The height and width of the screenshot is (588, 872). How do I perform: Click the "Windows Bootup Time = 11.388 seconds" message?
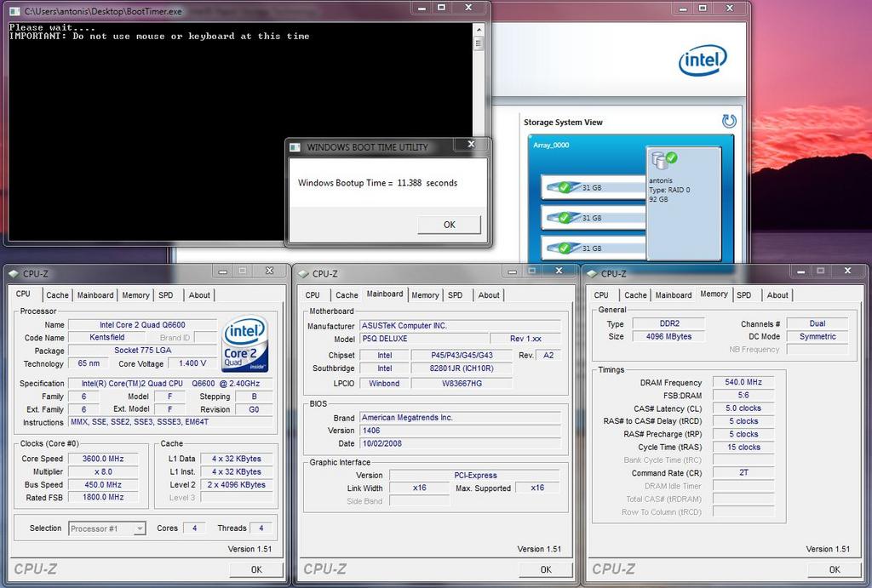coord(377,183)
